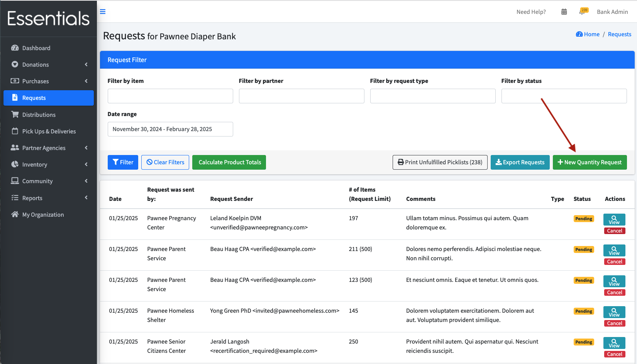Click the Essentials logo
This screenshot has height=364, width=637.
point(48,19)
